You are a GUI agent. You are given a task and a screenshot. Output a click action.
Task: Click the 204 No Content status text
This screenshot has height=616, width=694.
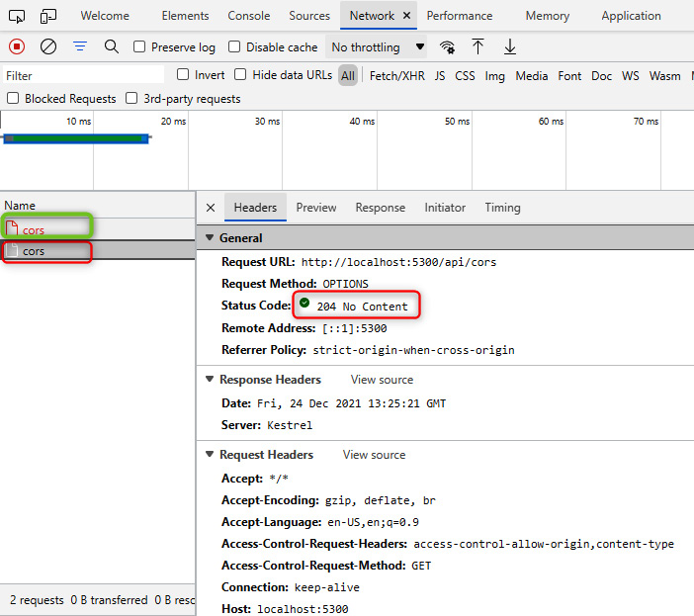pos(362,307)
